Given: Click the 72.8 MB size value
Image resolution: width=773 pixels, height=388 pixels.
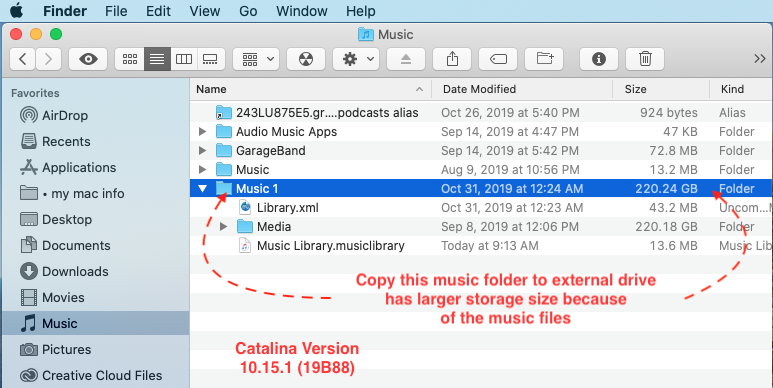Looking at the screenshot, I should tap(672, 151).
